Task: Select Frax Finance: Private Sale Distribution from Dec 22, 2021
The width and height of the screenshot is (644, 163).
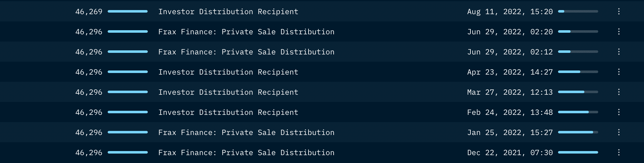Action: pos(246,153)
